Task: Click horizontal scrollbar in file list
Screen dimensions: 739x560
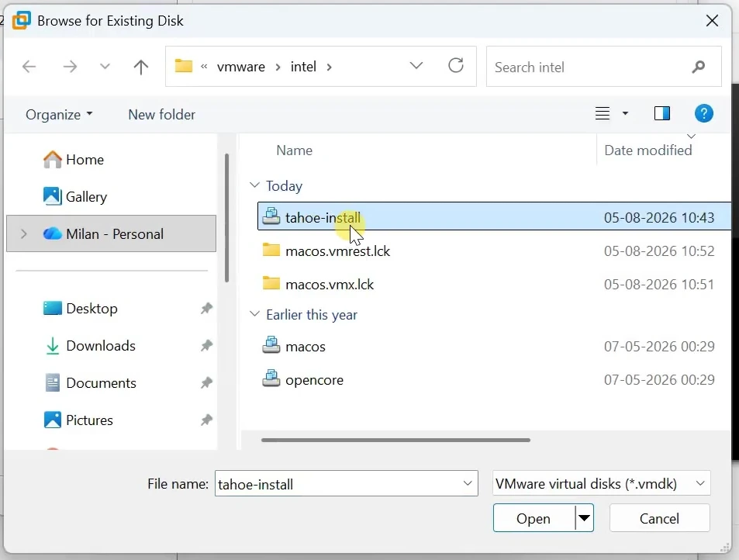Action: click(x=396, y=441)
